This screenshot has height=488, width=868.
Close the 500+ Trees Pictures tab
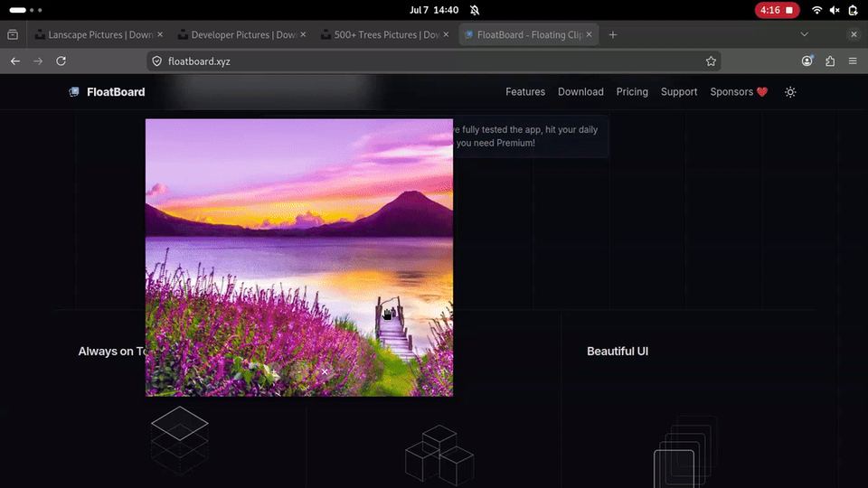[x=446, y=35]
